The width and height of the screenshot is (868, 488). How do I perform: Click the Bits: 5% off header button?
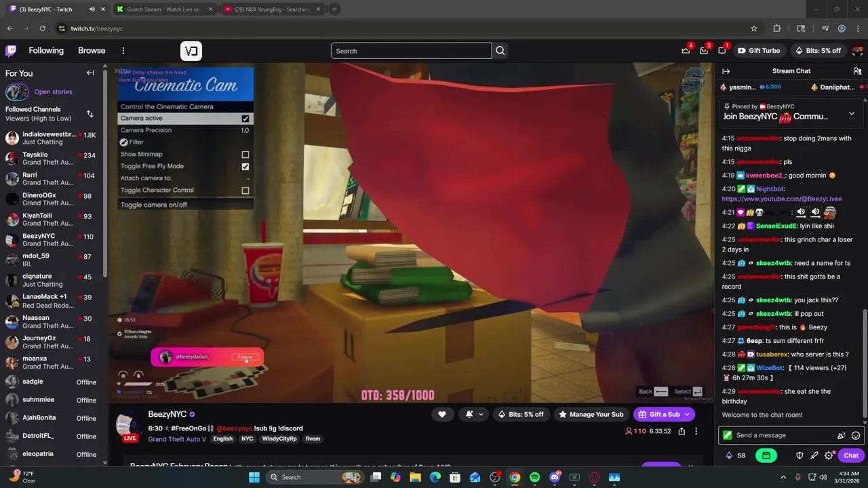(x=817, y=51)
